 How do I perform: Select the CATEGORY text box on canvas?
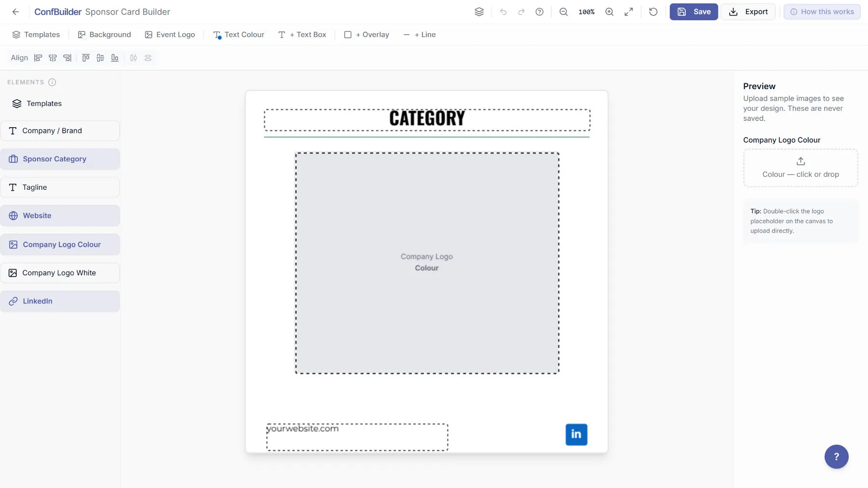(x=427, y=120)
